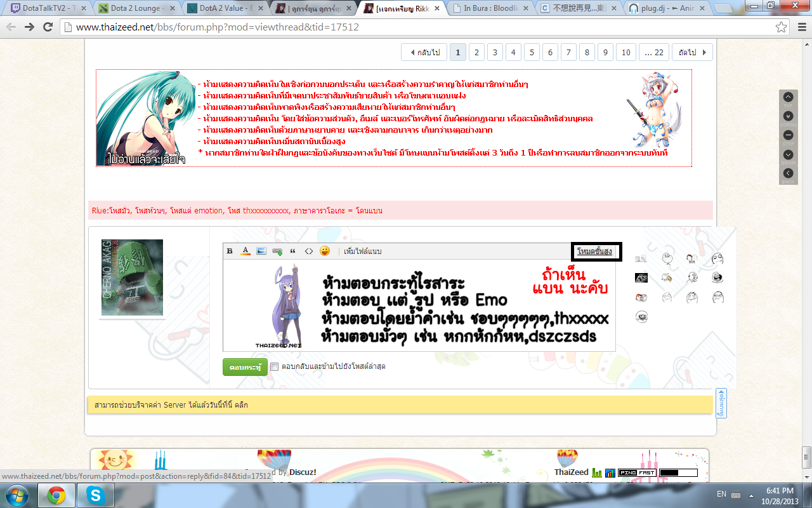This screenshot has width=812, height=508.
Task: Insert an image using the editor toolbar
Action: [261, 251]
